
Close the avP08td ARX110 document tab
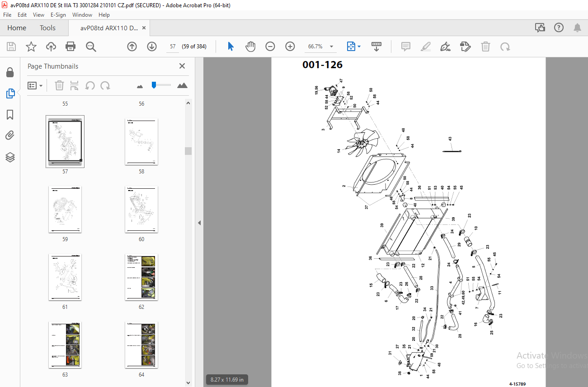[144, 28]
